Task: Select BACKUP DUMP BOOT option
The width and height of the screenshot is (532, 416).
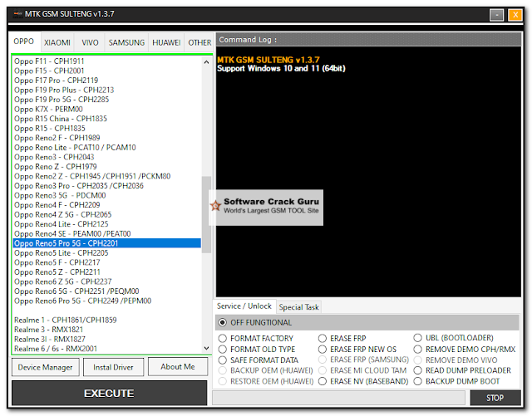Action: coord(417,381)
